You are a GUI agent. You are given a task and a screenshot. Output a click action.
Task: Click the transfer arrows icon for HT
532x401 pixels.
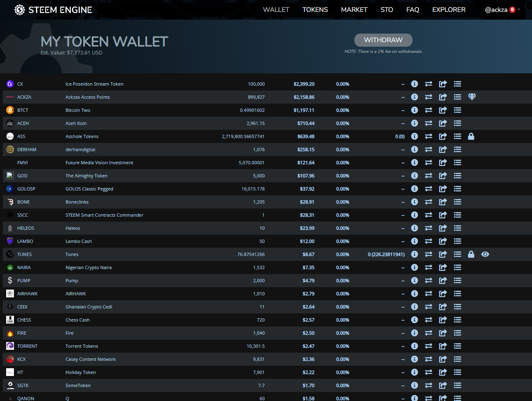tap(428, 372)
